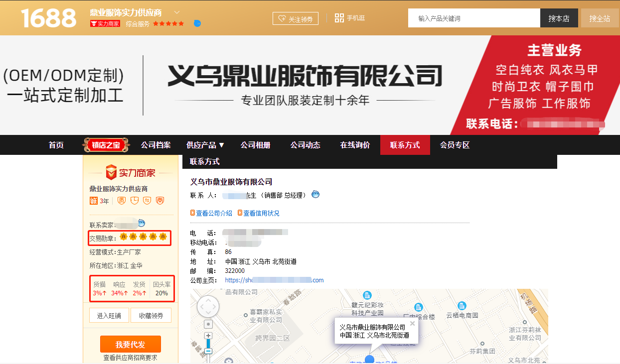Zoom out the map with minus button
This screenshot has width=620, height=364.
click(x=208, y=351)
